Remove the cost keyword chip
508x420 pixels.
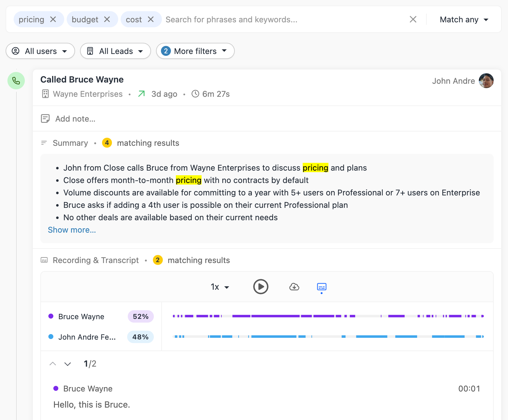click(x=151, y=20)
